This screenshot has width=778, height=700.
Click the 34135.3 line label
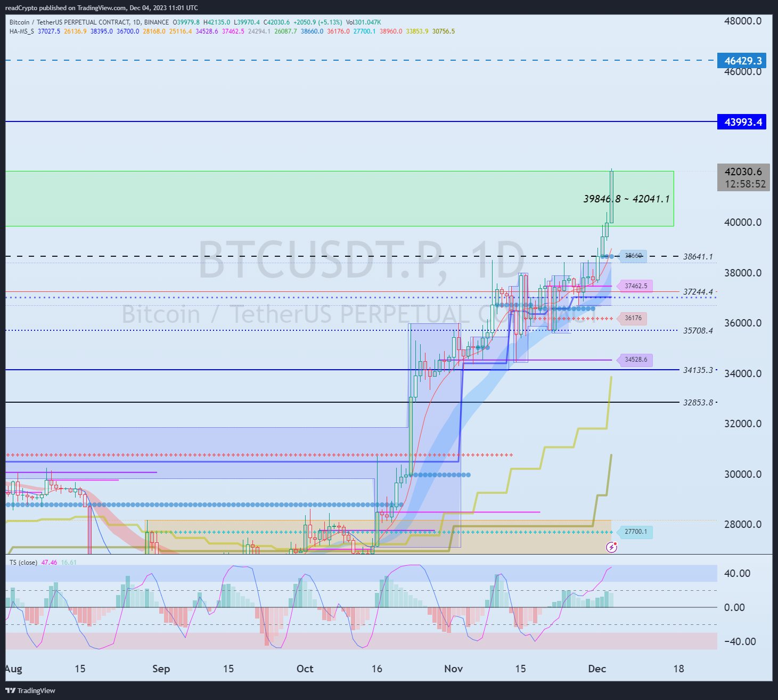[x=698, y=370]
